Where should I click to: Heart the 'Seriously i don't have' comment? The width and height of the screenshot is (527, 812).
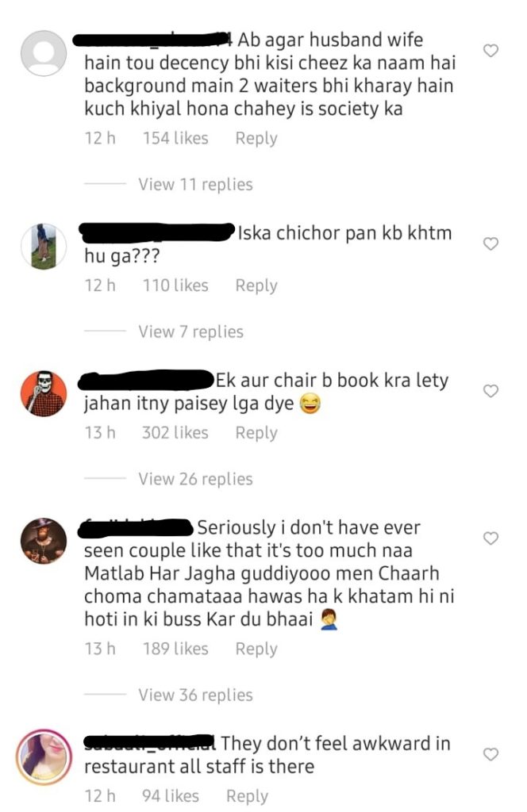pyautogui.click(x=490, y=538)
